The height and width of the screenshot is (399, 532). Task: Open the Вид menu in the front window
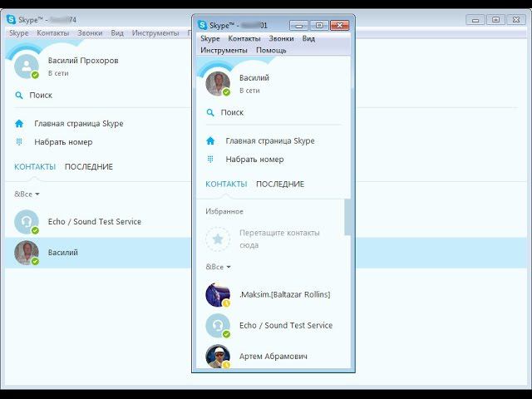click(308, 39)
